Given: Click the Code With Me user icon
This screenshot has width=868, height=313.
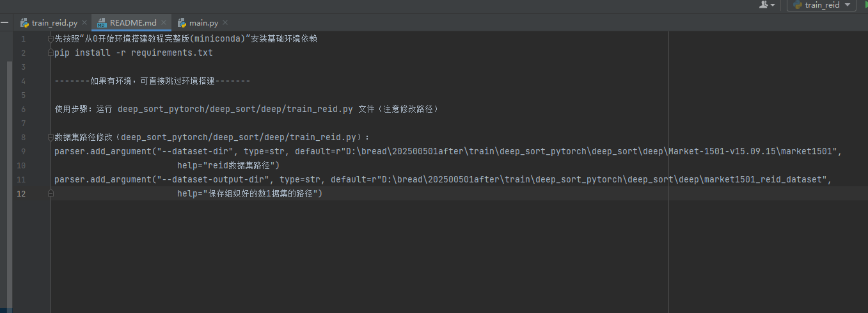Looking at the screenshot, I should coord(764,4).
